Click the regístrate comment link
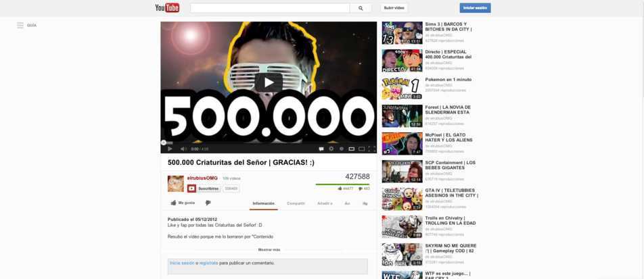Screen dimensions: 644x279 tap(208, 263)
